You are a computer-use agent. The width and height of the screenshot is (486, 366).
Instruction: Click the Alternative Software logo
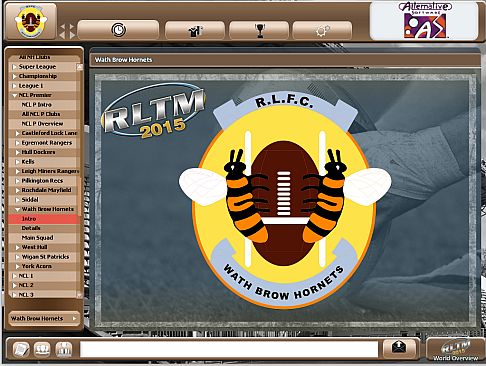(425, 20)
